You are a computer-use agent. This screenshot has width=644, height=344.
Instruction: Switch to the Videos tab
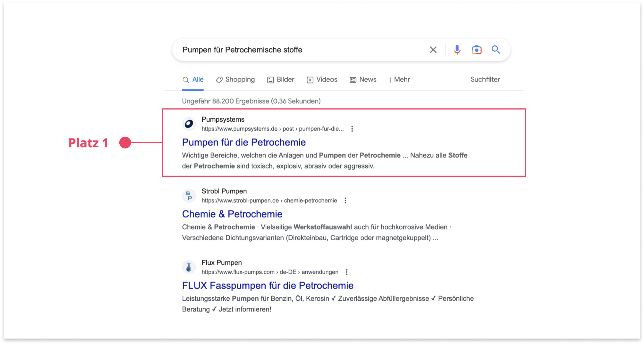(322, 79)
